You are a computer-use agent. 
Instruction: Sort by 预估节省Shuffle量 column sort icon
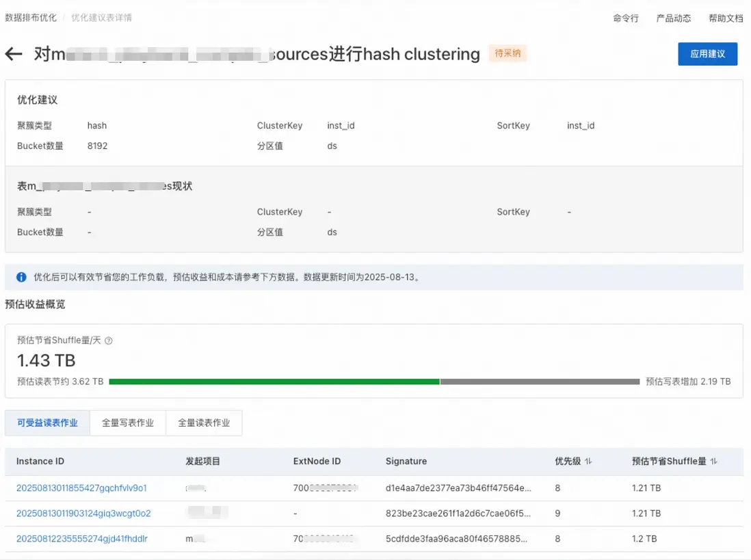714,462
